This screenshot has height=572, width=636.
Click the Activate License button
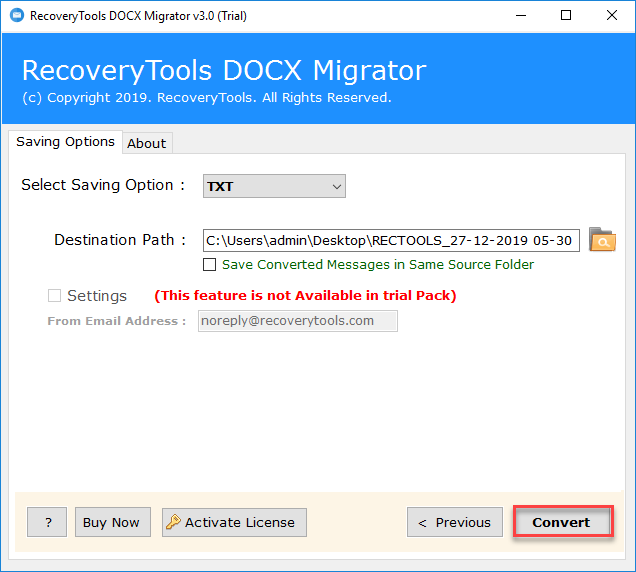[x=234, y=522]
